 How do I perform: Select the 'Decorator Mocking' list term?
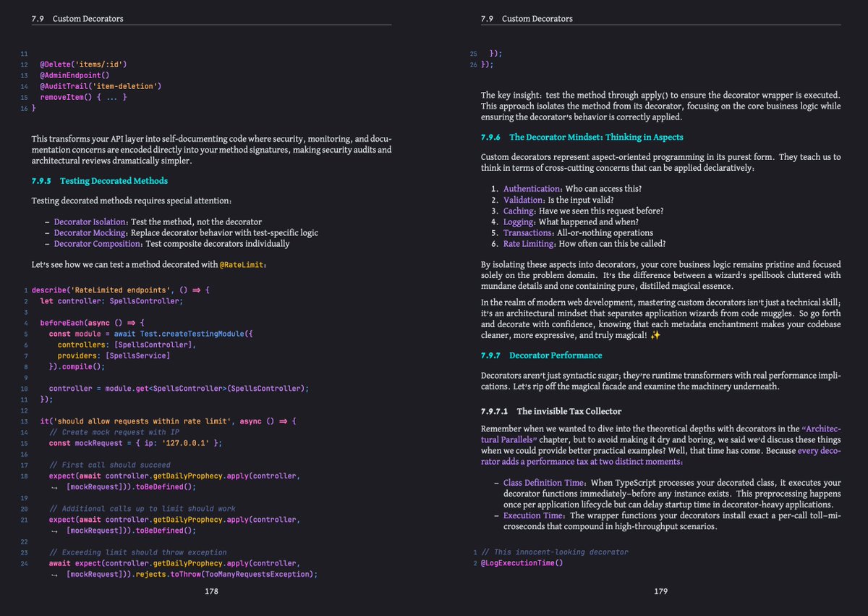point(90,233)
